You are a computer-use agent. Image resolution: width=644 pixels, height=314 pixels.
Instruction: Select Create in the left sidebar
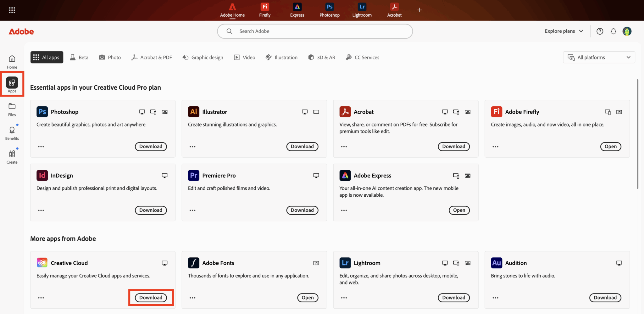coord(12,156)
